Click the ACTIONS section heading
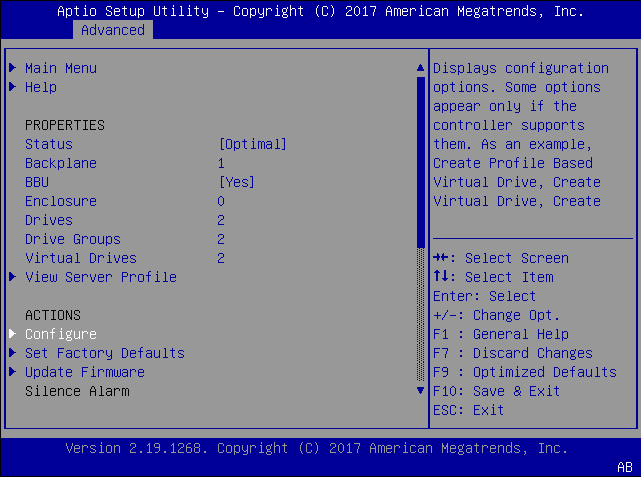 click(53, 316)
